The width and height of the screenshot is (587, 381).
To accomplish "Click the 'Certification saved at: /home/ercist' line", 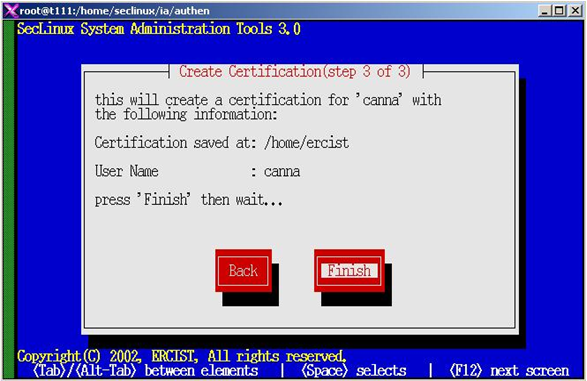I will click(x=222, y=143).
